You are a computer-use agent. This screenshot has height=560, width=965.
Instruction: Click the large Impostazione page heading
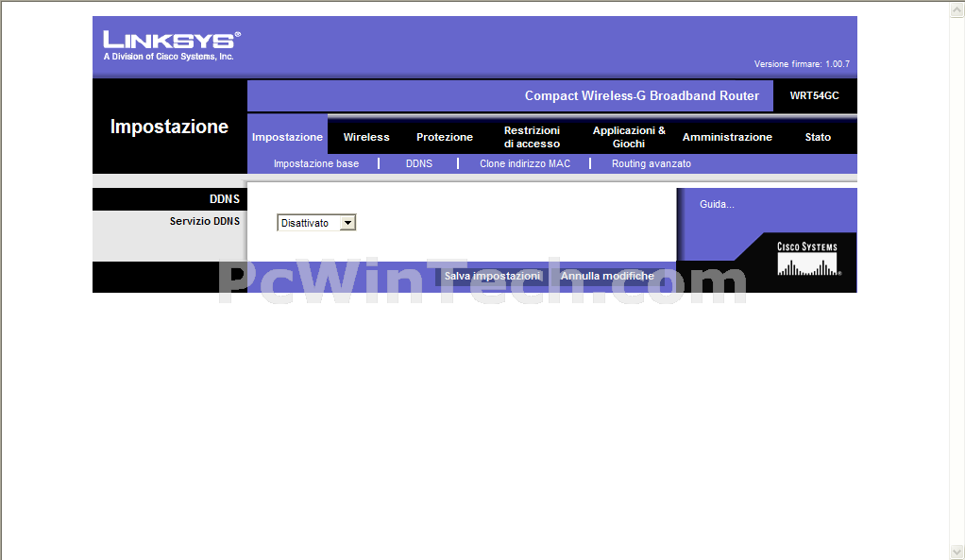[169, 127]
